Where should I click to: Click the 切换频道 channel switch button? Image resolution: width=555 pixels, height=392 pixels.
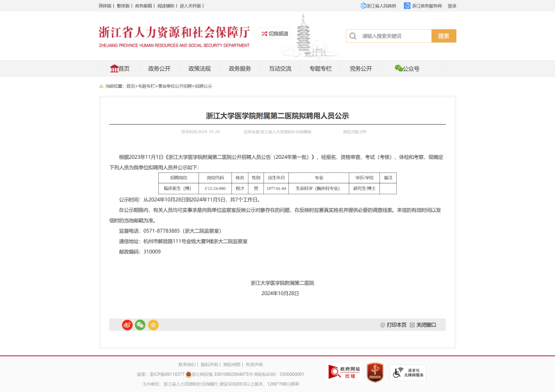click(274, 34)
